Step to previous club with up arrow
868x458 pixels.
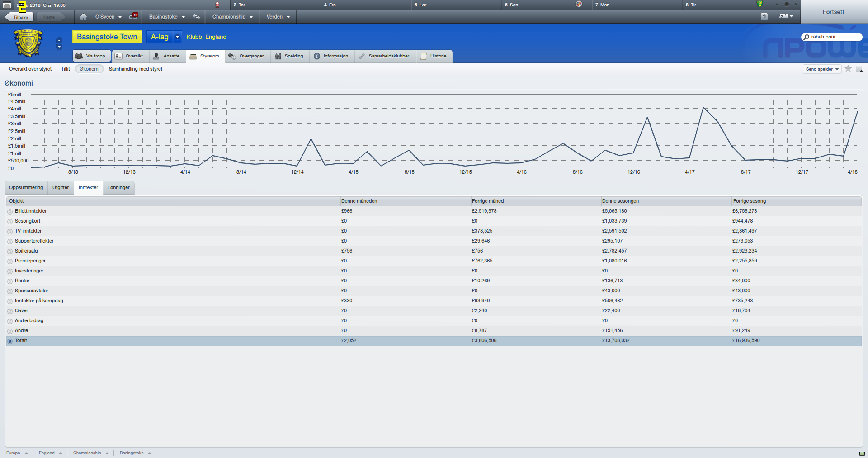pos(59,40)
